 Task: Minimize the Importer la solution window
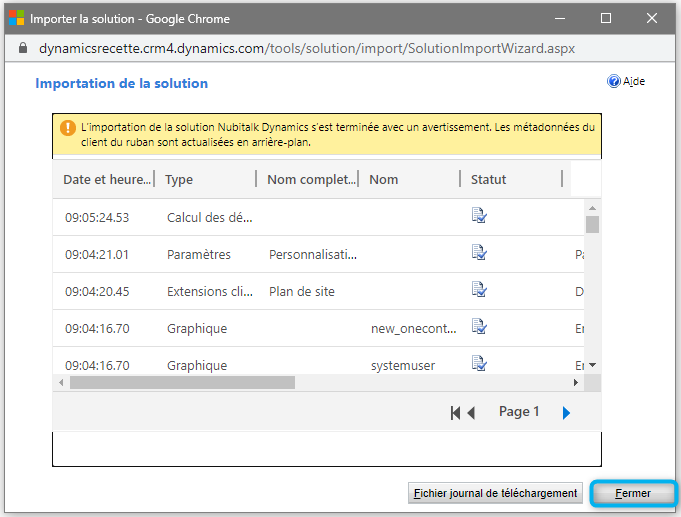pyautogui.click(x=560, y=18)
